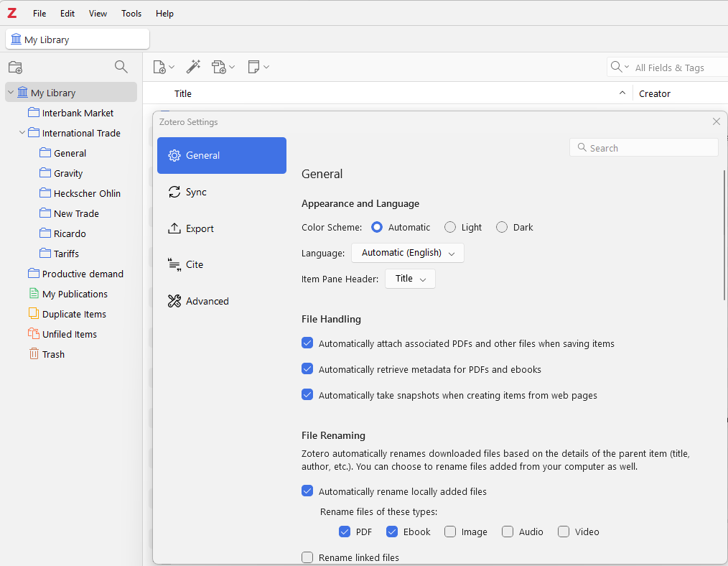Open the File menu
Screen dimensions: 728x566
click(39, 14)
